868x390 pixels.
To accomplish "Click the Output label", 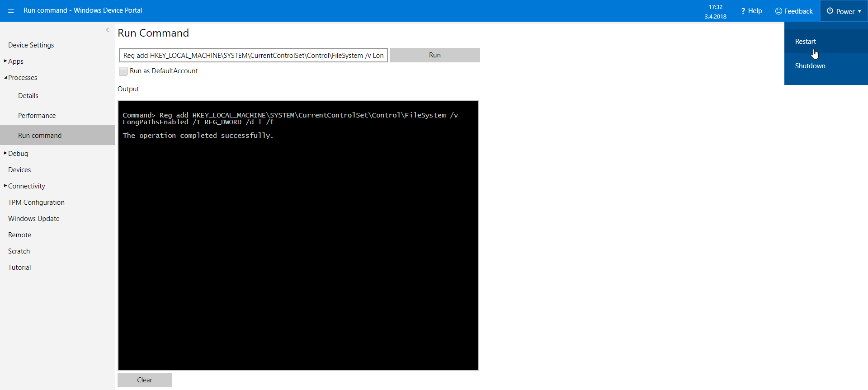I will coord(128,89).
